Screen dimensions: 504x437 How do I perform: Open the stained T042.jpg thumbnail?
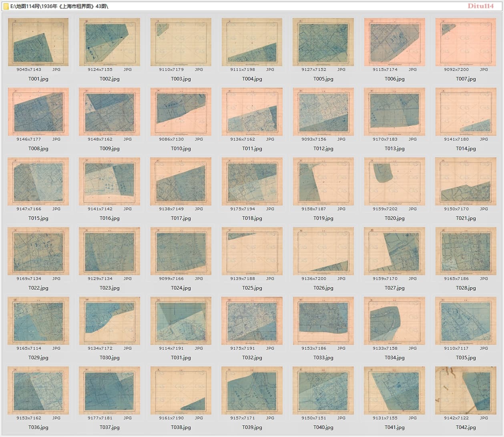pyautogui.click(x=466, y=391)
